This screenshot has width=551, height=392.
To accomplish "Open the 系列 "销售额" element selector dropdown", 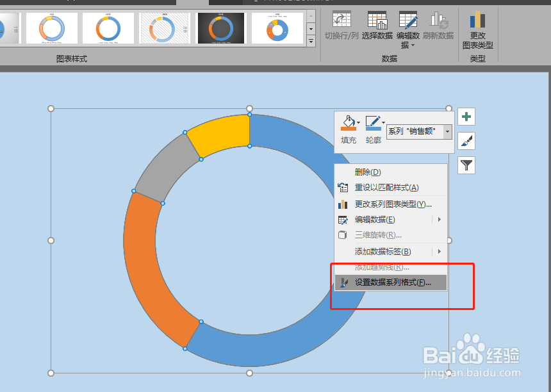I will [447, 132].
